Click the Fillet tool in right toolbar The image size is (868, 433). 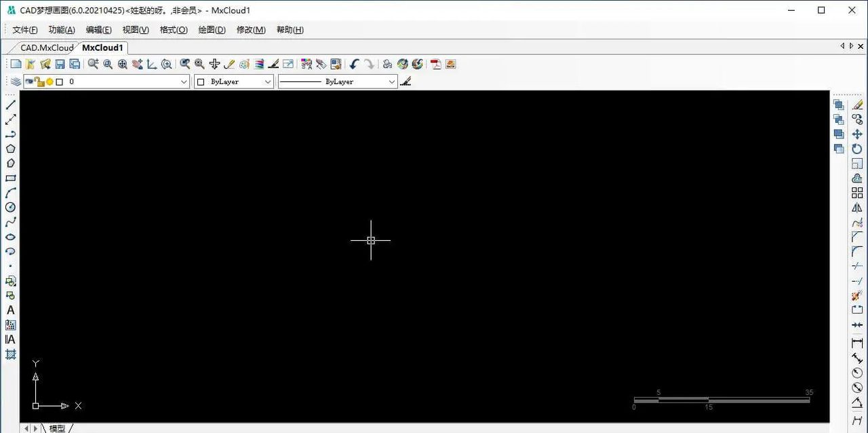(x=857, y=251)
